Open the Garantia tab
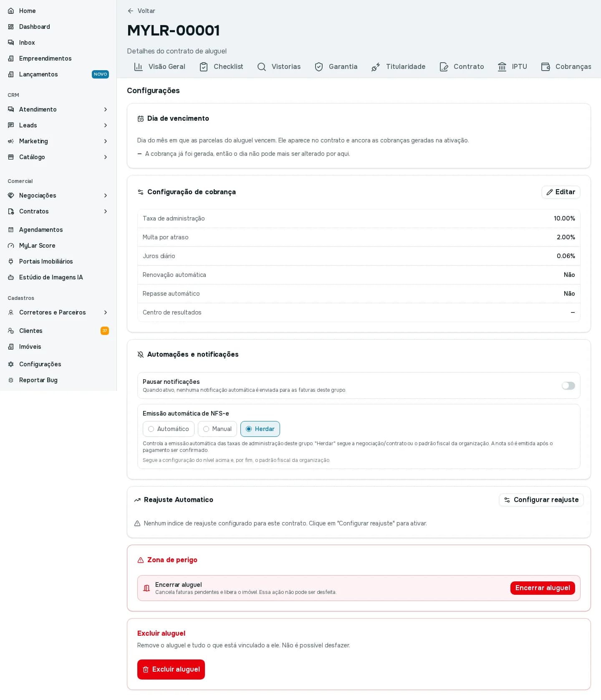 coord(336,67)
